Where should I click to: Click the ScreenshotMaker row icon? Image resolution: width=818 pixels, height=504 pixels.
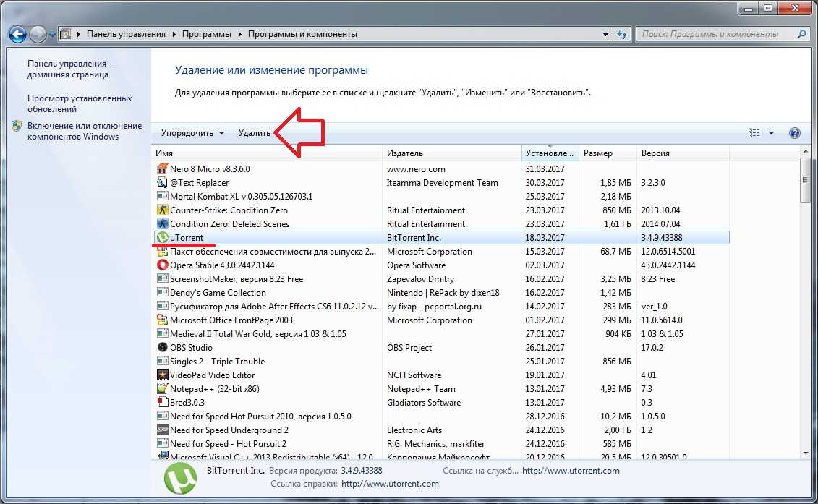point(162,278)
